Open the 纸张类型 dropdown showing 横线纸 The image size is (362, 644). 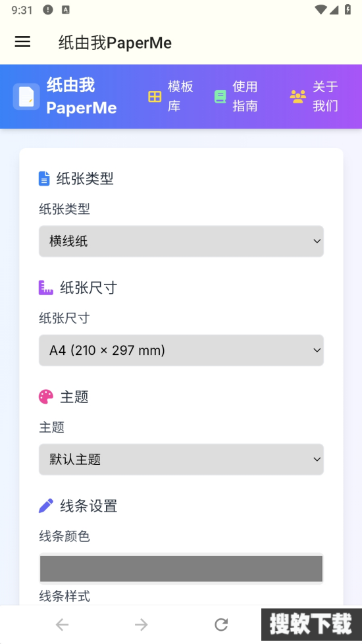point(181,241)
